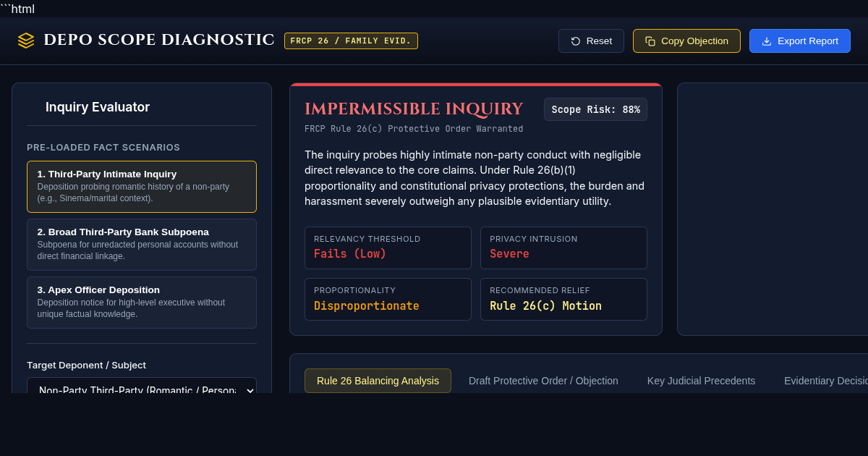The height and width of the screenshot is (456, 868).
Task: Open the Key Judicial Precedents tab
Action: coord(701,381)
